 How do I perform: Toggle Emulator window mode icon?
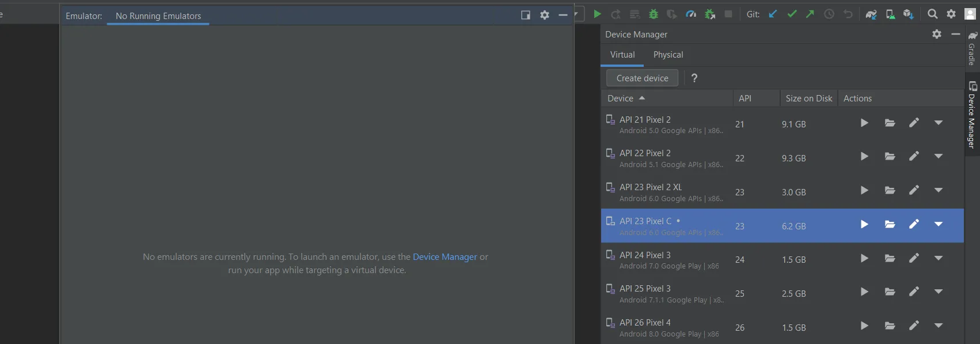pos(526,15)
